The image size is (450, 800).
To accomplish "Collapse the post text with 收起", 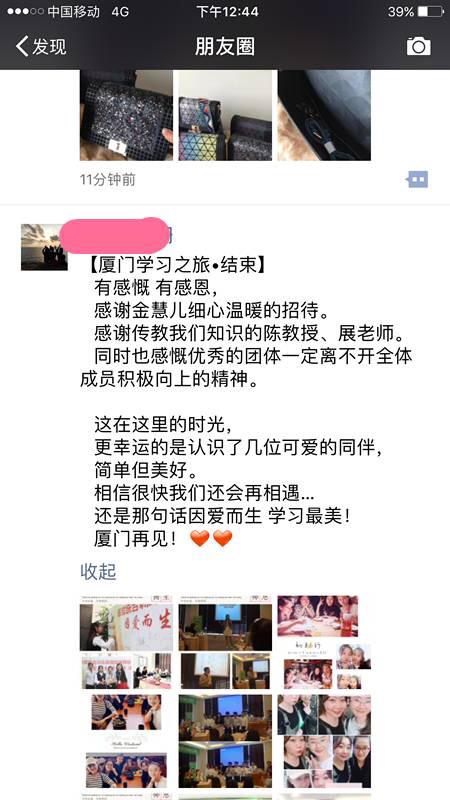I will pyautogui.click(x=98, y=571).
